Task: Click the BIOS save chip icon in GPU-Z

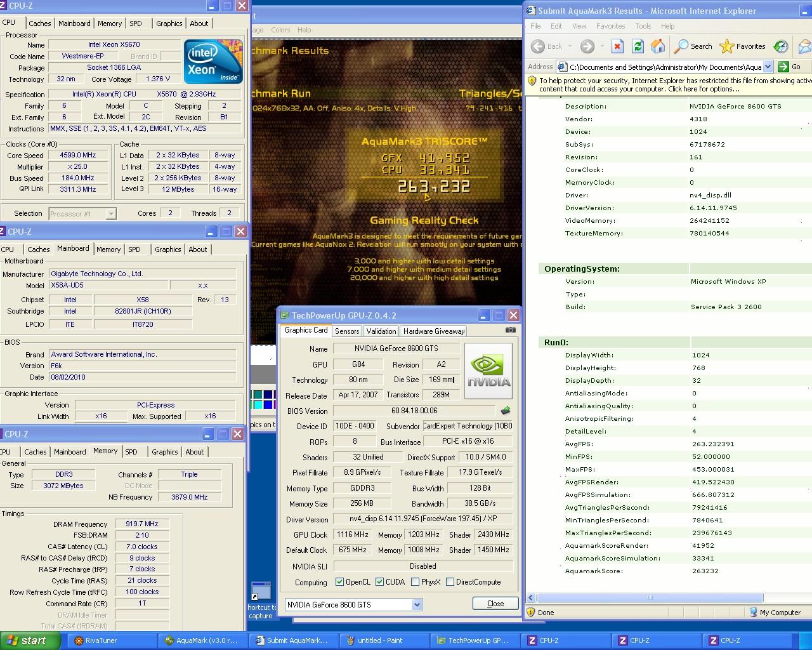Action: click(x=506, y=411)
